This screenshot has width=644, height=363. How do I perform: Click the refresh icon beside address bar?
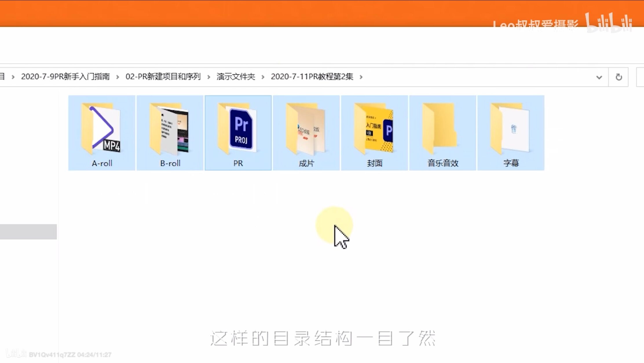pos(619,77)
